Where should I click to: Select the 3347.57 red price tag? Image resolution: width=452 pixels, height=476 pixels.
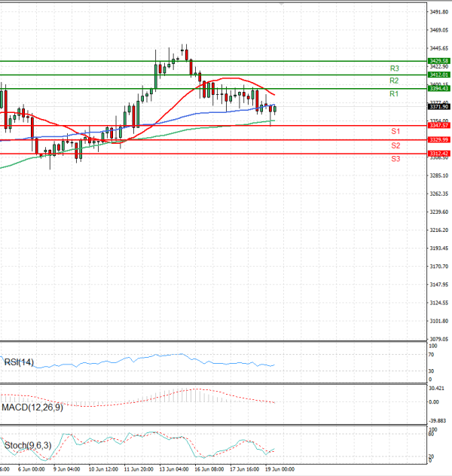(x=438, y=126)
